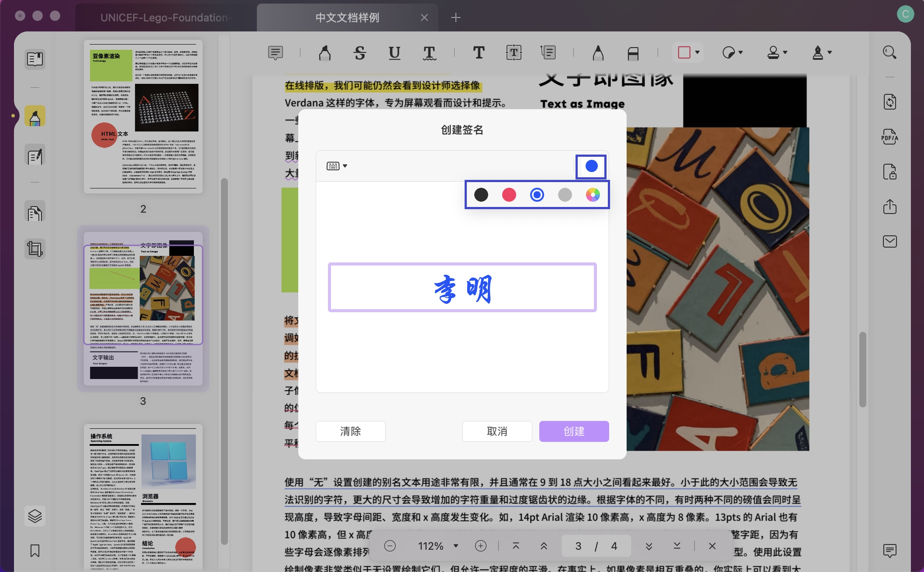Jump to the first page arrow
924x572 pixels.
[x=516, y=546]
